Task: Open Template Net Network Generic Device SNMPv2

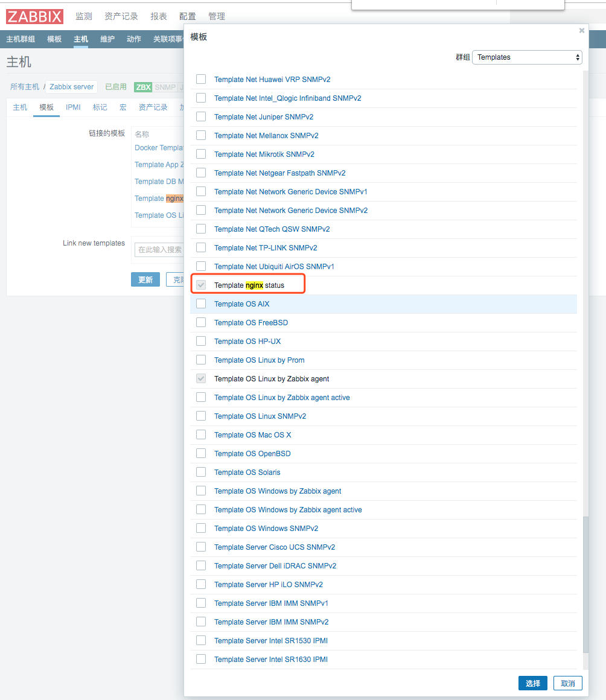Action: (x=291, y=210)
